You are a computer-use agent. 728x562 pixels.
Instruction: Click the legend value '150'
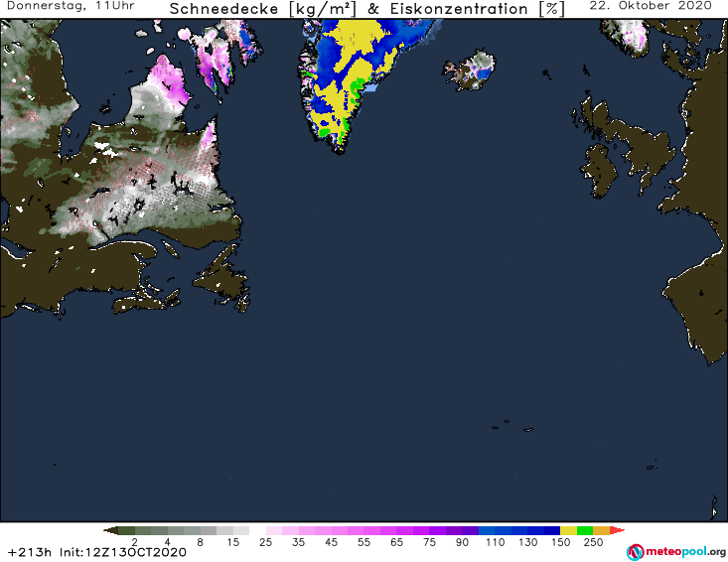pyautogui.click(x=560, y=542)
